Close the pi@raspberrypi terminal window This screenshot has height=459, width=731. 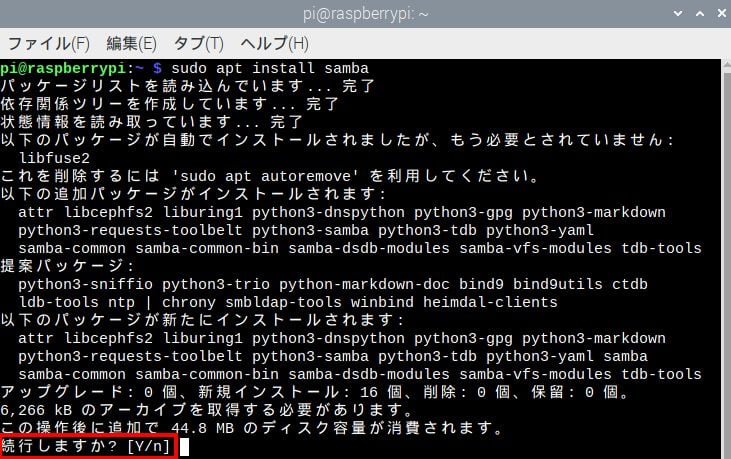pos(721,14)
